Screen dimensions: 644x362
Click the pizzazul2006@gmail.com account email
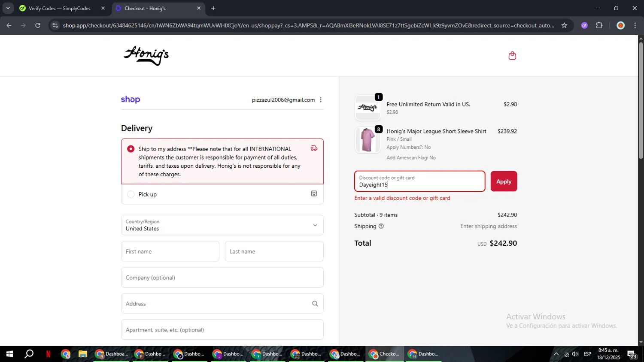coord(283,100)
